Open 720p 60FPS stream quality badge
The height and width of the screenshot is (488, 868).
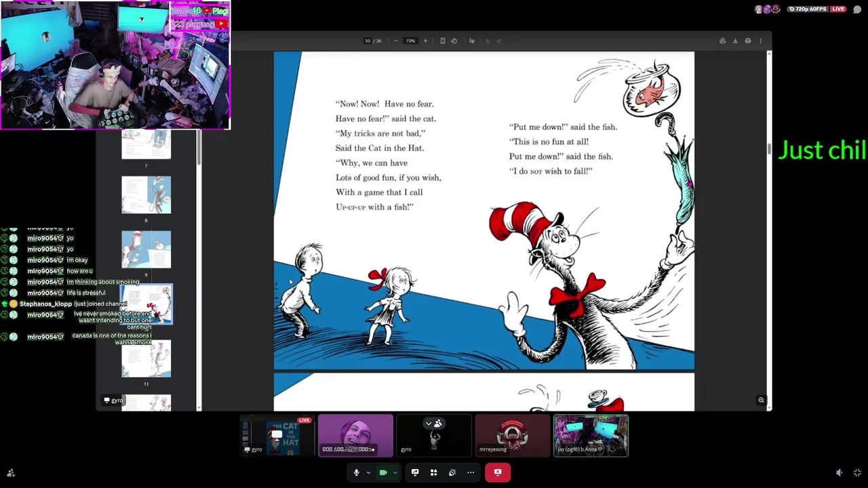point(808,9)
